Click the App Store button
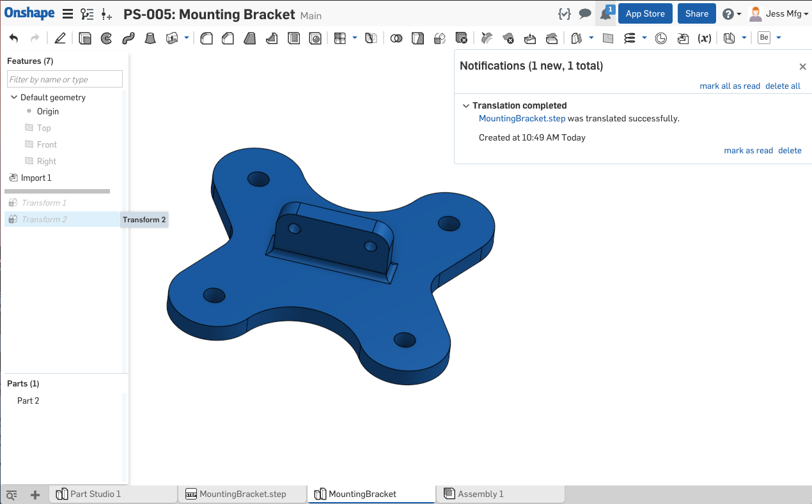 645,13
